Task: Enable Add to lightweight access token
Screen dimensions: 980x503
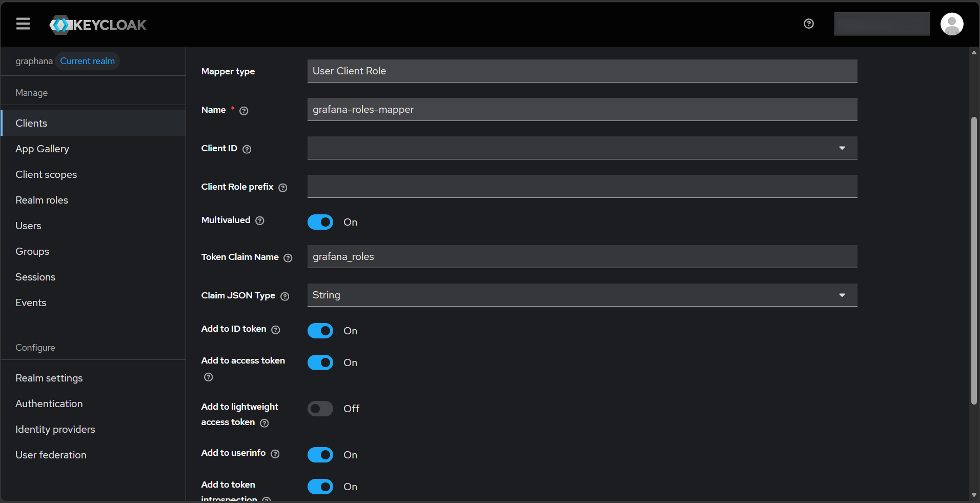Action: pyautogui.click(x=320, y=409)
